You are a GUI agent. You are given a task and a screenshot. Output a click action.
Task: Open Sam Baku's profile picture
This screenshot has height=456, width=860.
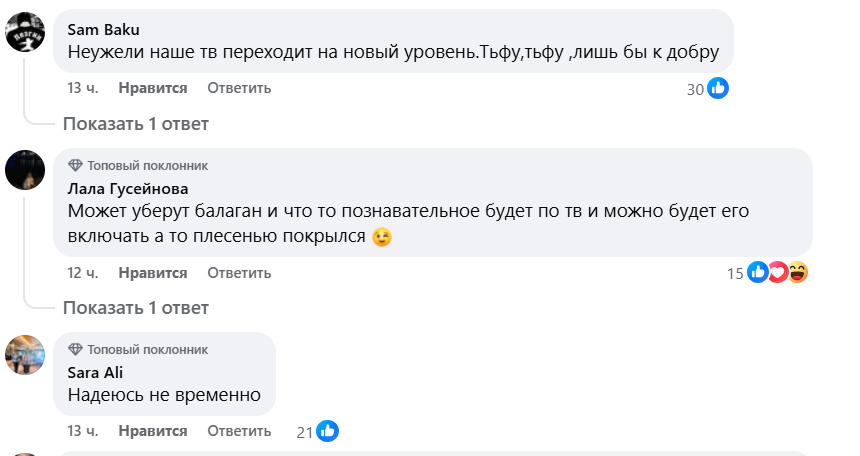point(25,31)
